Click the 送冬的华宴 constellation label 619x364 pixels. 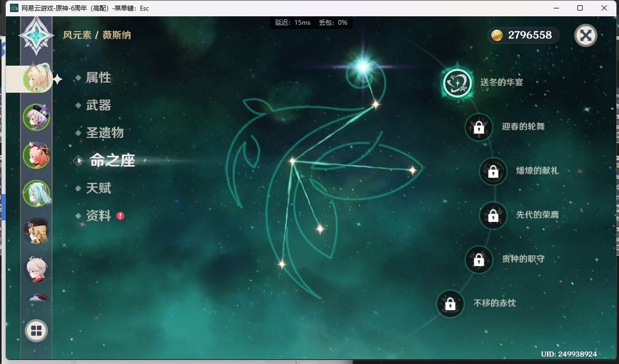[x=502, y=83]
